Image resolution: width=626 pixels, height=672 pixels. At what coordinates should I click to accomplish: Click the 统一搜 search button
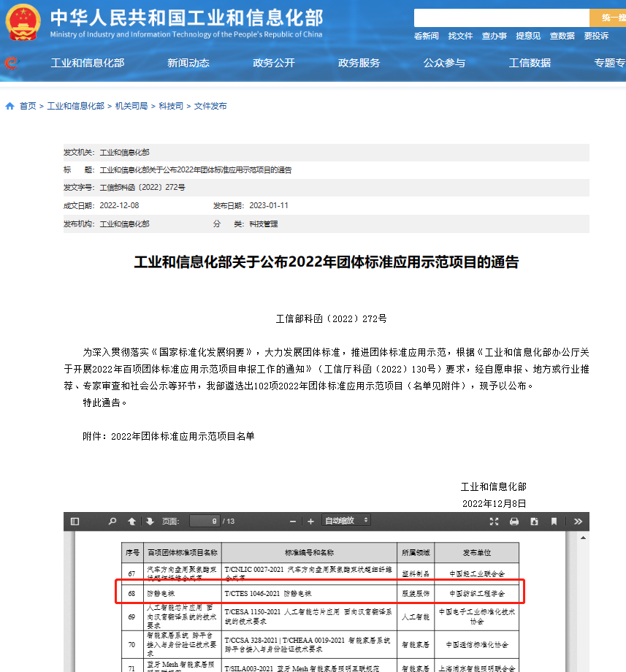point(608,17)
